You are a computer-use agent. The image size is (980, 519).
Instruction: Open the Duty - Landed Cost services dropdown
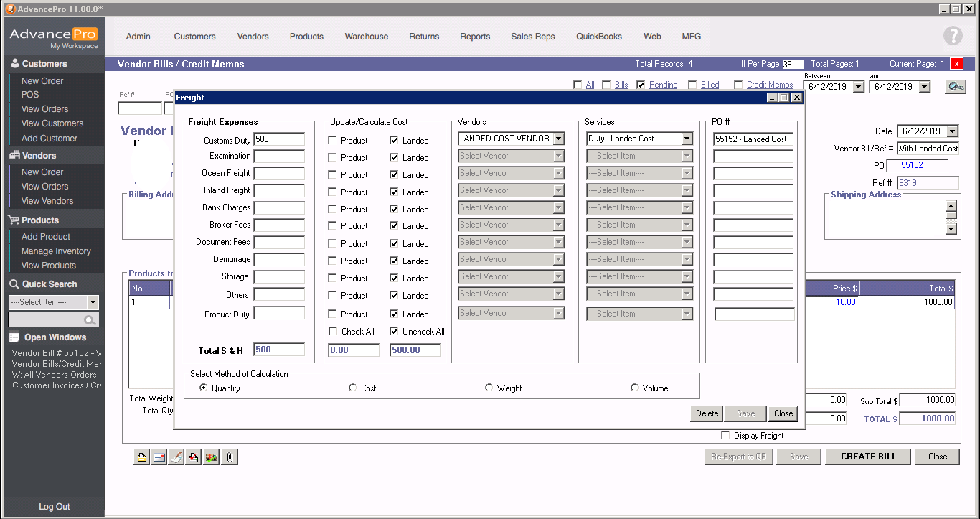tap(687, 139)
